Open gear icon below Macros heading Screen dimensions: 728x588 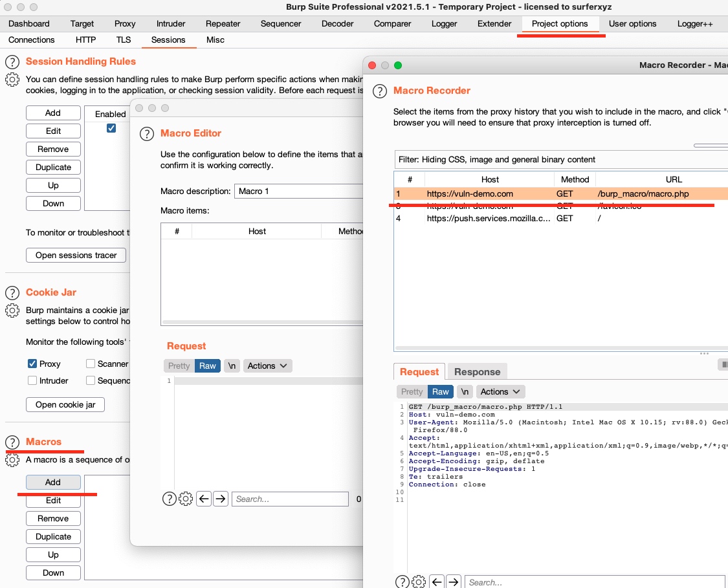coord(12,459)
